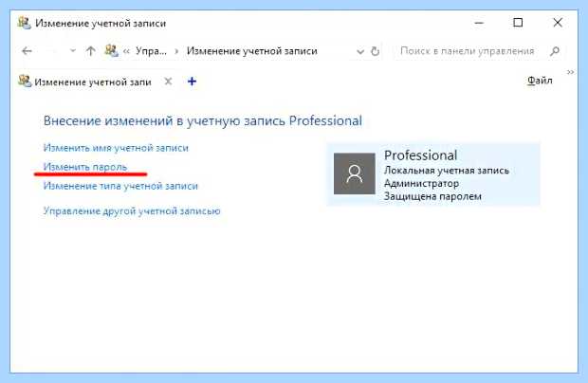Maximize the window
Viewport: 588px width, 383px height.
coord(518,23)
